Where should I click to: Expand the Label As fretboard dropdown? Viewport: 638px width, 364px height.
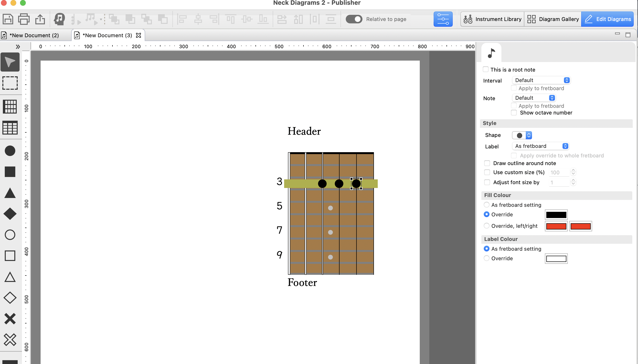pyautogui.click(x=540, y=146)
